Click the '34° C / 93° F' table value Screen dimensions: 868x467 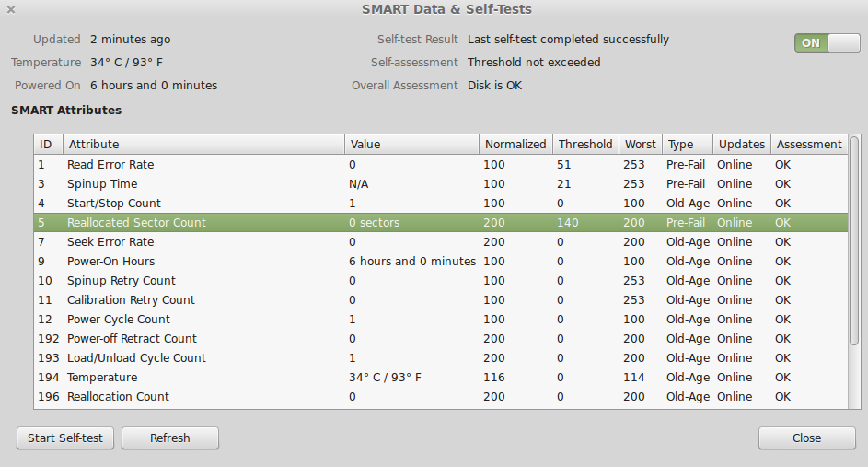pyautogui.click(x=385, y=378)
